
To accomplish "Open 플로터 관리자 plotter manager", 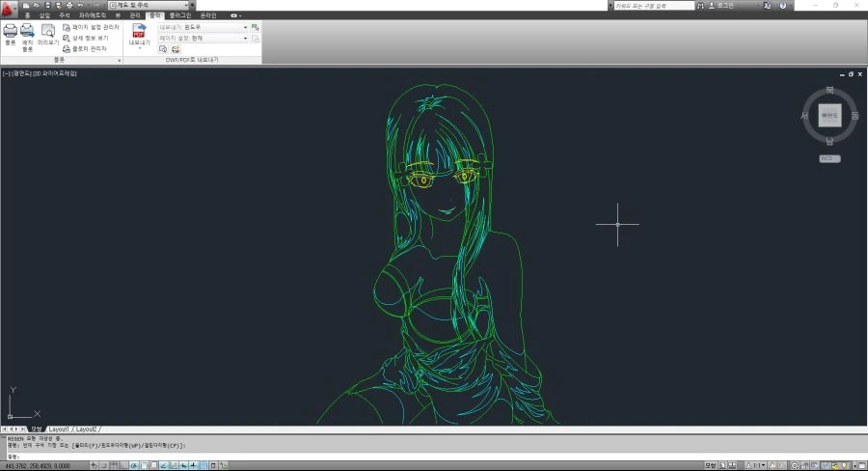I will pyautogui.click(x=85, y=49).
